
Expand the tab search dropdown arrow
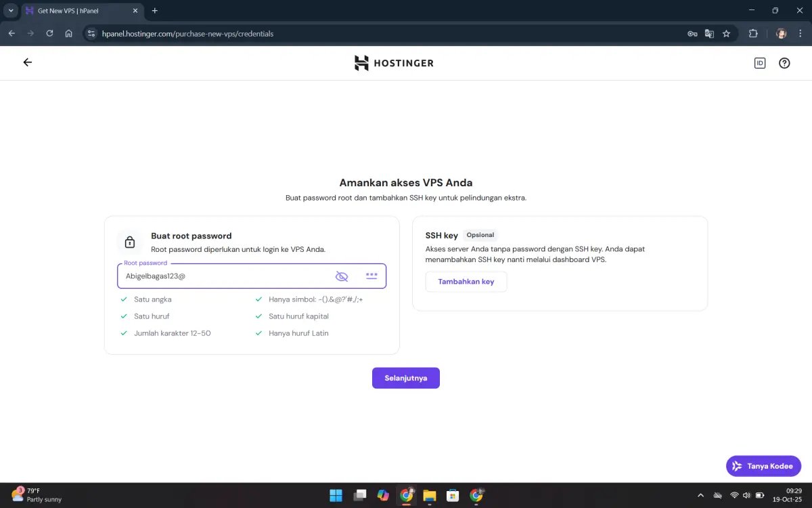pos(11,11)
